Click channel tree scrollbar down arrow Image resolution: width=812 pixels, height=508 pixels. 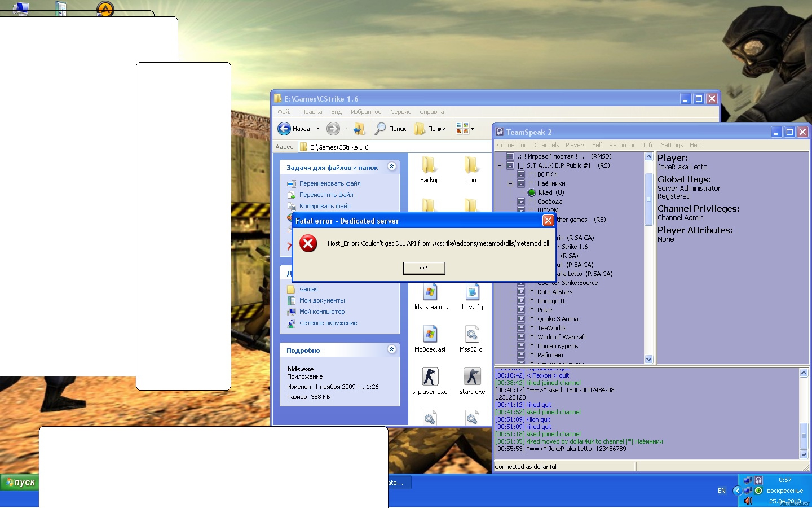click(648, 359)
